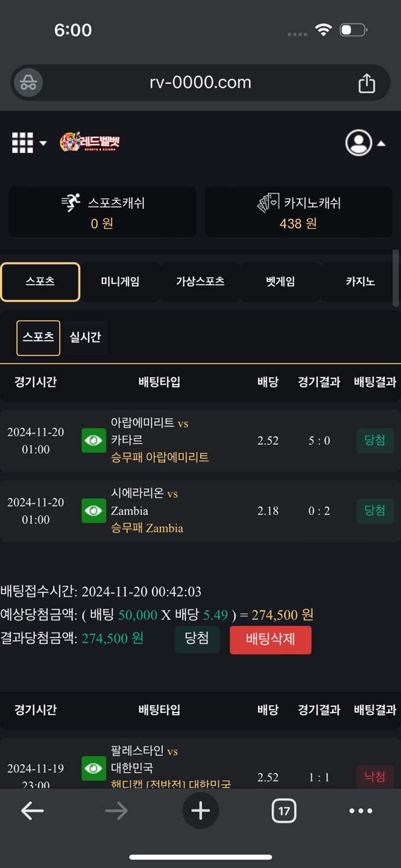Select the 미니게임 tab
This screenshot has height=868, width=401.
click(120, 281)
